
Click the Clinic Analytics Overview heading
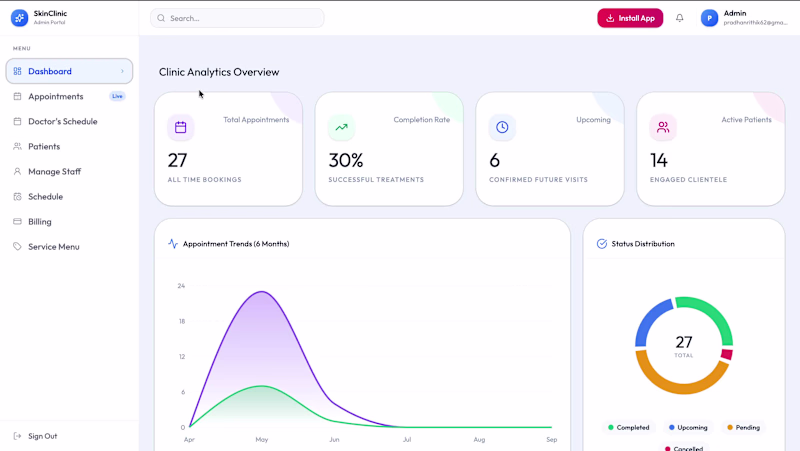219,72
